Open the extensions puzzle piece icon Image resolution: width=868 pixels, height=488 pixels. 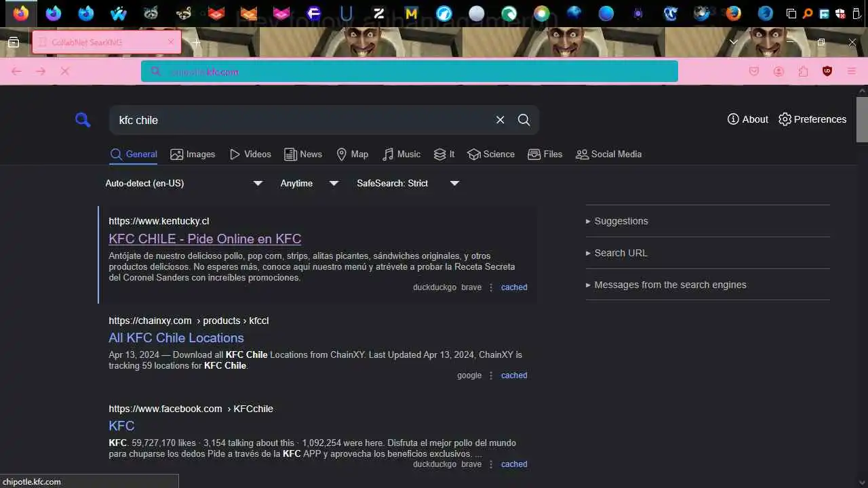803,71
